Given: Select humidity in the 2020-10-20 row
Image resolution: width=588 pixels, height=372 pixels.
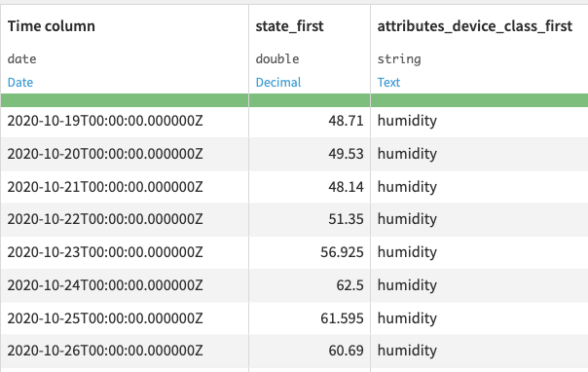Looking at the screenshot, I should (407, 154).
